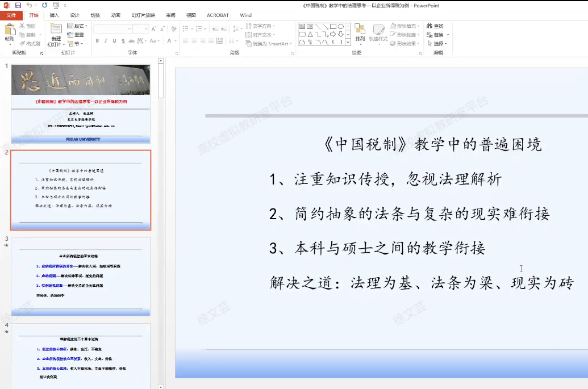Open the Slide Show (幻灯片放映) tab
The image size is (588, 389).
tap(143, 15)
